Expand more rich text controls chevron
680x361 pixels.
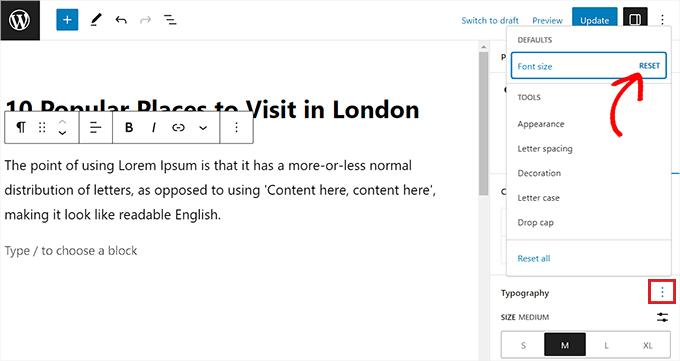pyautogui.click(x=203, y=128)
